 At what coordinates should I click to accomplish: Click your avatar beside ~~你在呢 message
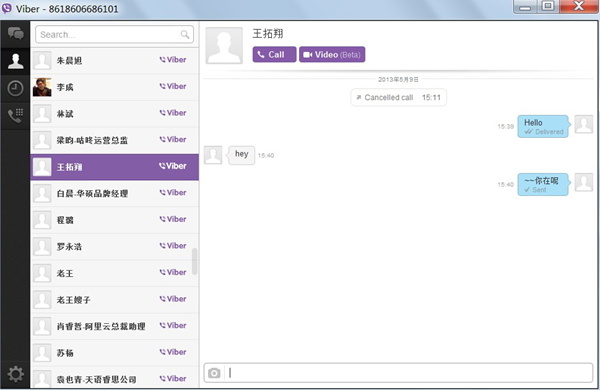[x=584, y=183]
